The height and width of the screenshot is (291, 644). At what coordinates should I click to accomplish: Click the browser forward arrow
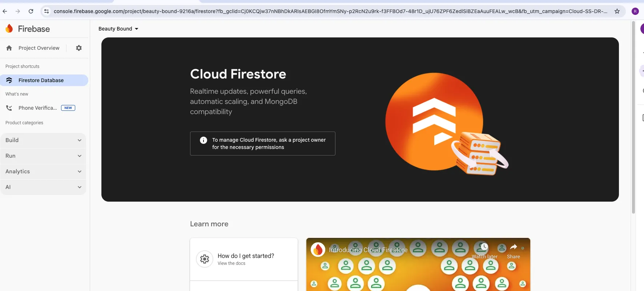point(18,11)
